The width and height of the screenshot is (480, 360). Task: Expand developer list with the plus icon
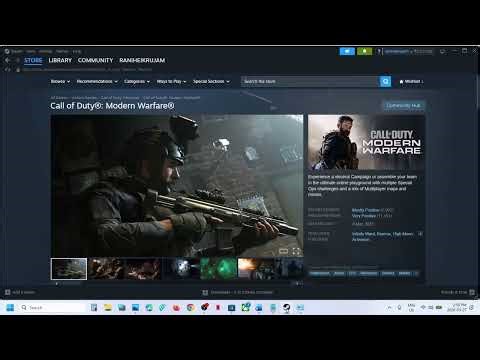[x=420, y=234]
